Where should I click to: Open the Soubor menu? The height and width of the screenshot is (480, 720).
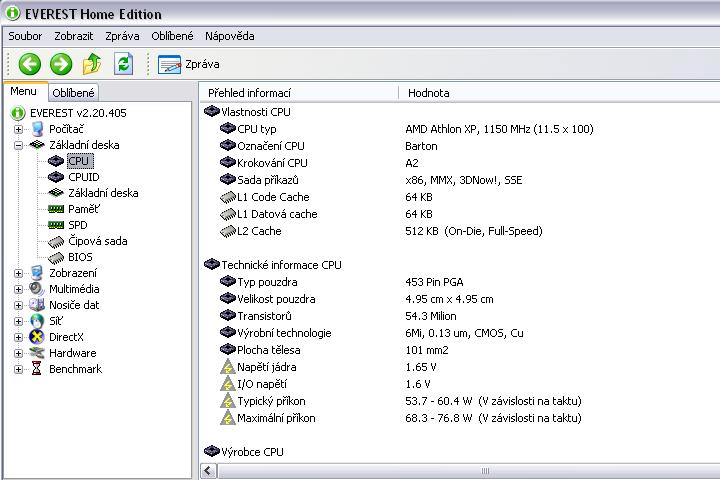(25, 36)
